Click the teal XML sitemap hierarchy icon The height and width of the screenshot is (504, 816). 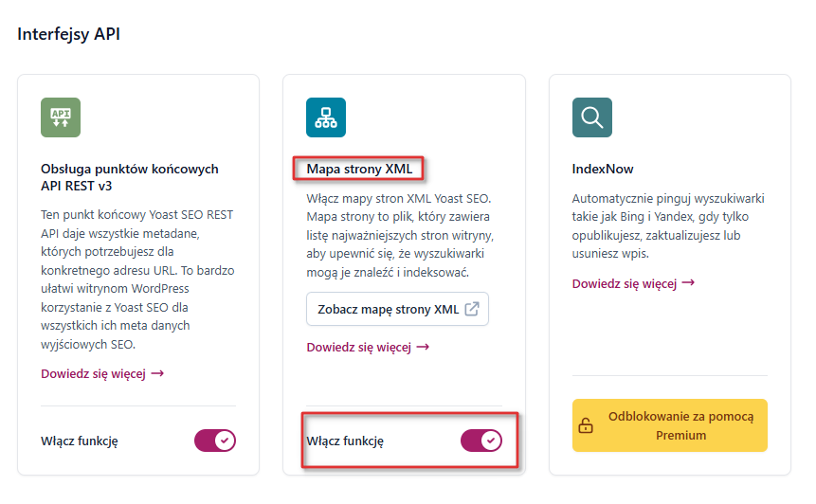pyautogui.click(x=326, y=117)
